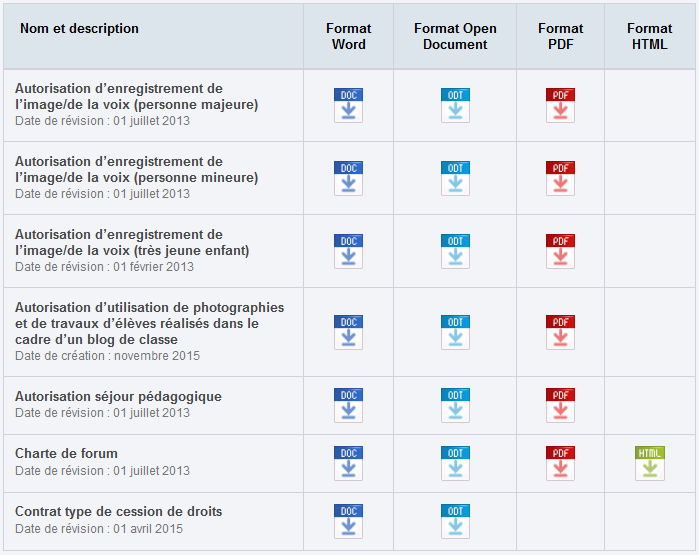
Task: Download ODT file for très jeune enfant authorization
Action: click(x=455, y=251)
